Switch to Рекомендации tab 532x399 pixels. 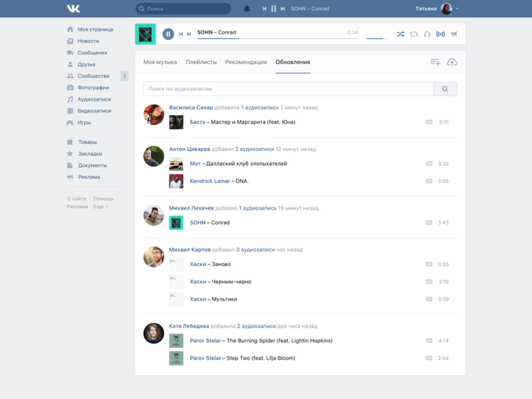(x=246, y=62)
